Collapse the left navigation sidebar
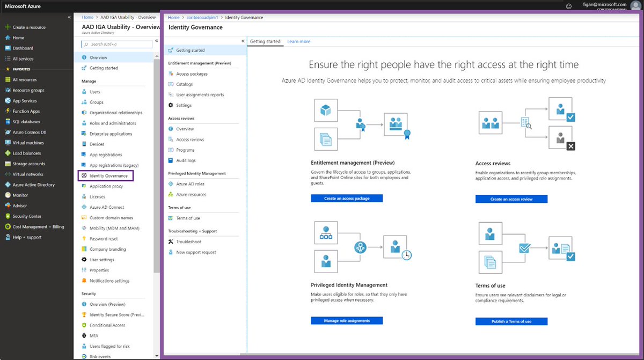Viewport: 644px width, 360px height. (69, 17)
